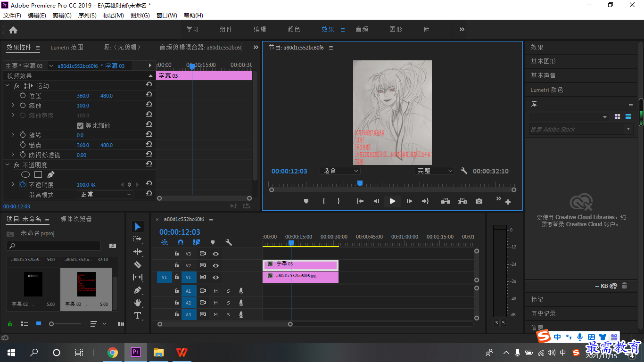Toggle Uniform Scale checkbox

pyautogui.click(x=80, y=126)
